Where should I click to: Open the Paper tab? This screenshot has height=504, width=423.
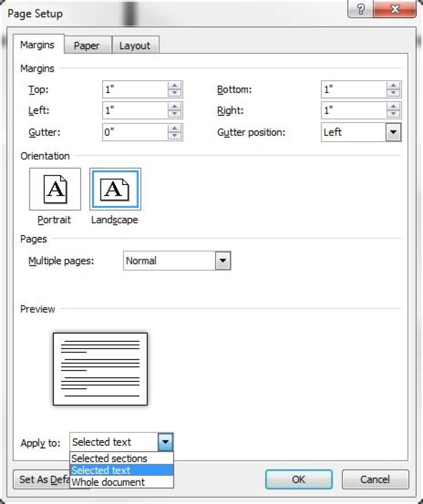point(87,46)
